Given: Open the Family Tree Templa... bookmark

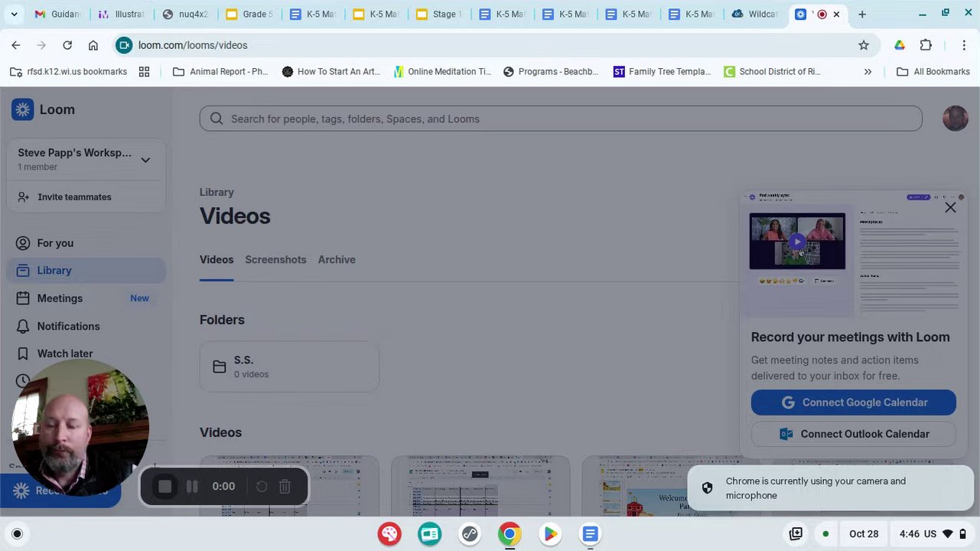Looking at the screenshot, I should pos(663,72).
